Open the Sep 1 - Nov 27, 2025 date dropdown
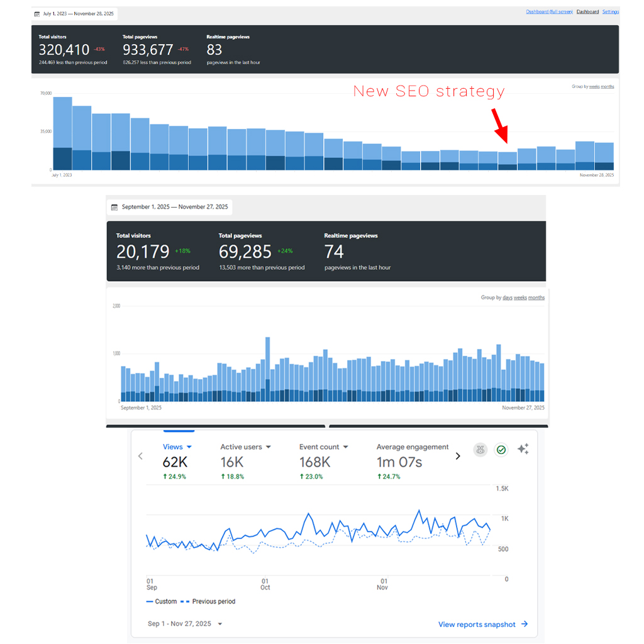This screenshot has height=644, width=644. tap(219, 625)
